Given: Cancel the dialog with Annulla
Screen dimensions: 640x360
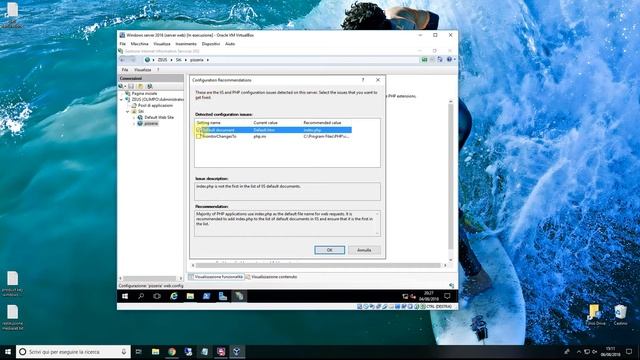Looking at the screenshot, I should pos(364,250).
